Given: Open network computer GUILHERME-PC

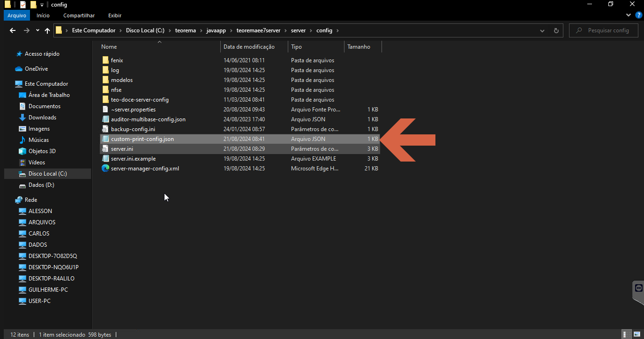Looking at the screenshot, I should 48,290.
